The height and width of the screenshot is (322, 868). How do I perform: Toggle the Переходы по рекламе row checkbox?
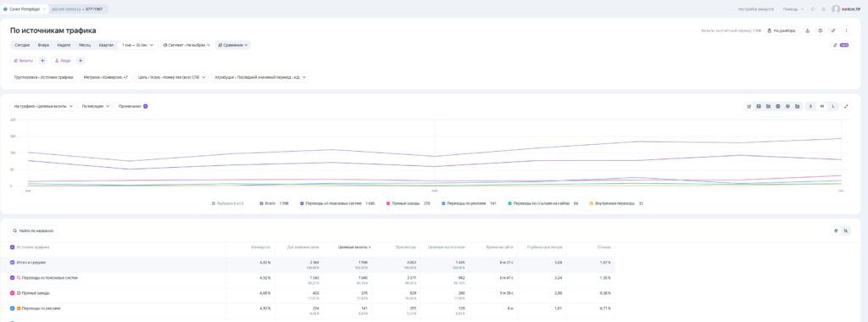(x=13, y=308)
